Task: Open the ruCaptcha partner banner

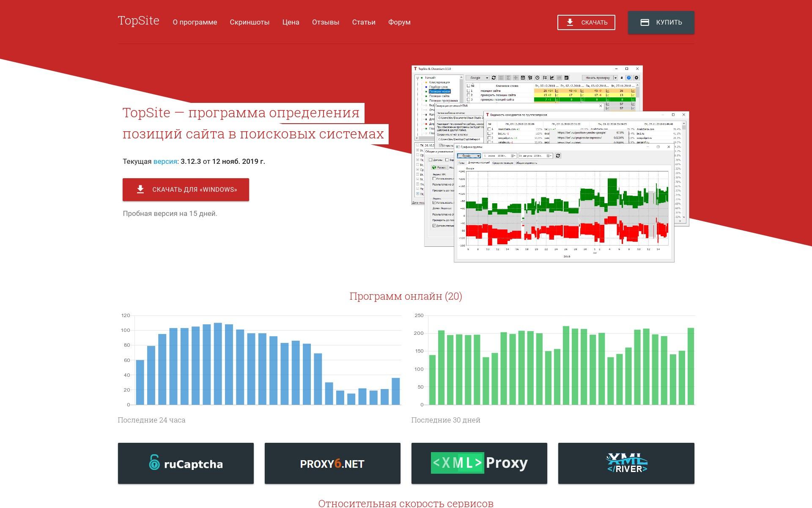Action: point(186,463)
